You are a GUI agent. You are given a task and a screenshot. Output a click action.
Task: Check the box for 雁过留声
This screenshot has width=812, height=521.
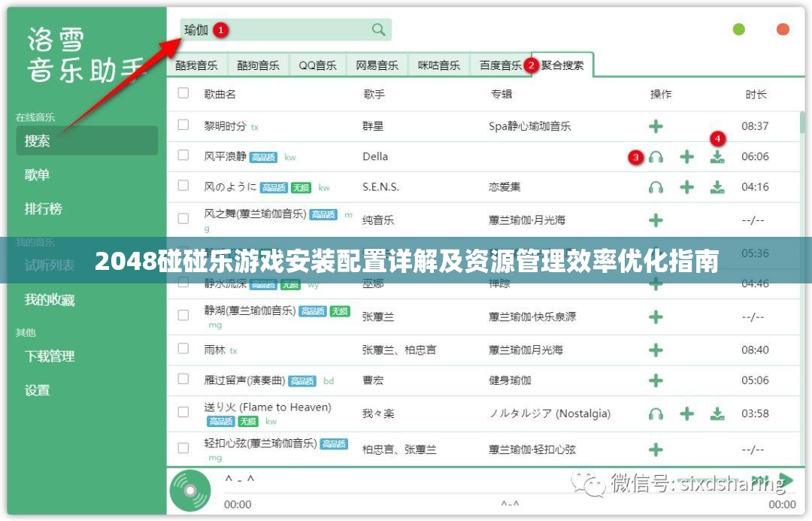pyautogui.click(x=183, y=379)
